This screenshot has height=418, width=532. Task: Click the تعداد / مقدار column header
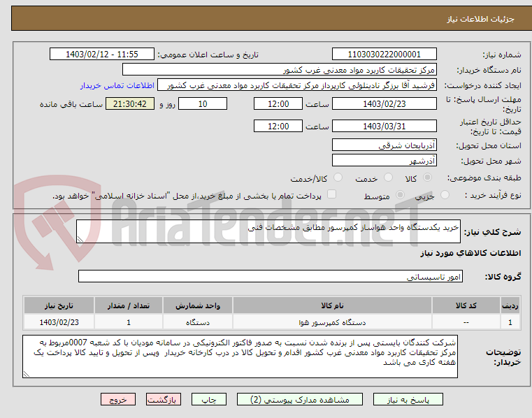pos(128,305)
